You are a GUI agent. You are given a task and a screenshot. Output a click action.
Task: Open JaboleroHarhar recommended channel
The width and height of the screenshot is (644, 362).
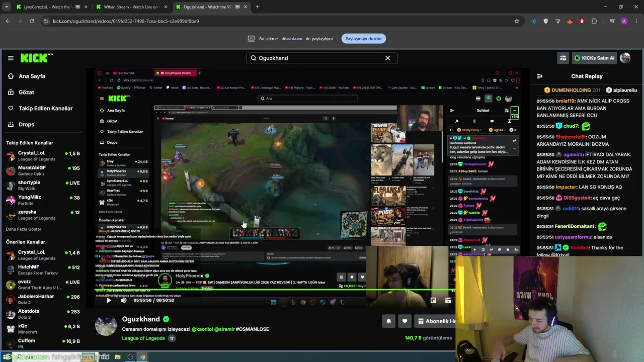43,300
